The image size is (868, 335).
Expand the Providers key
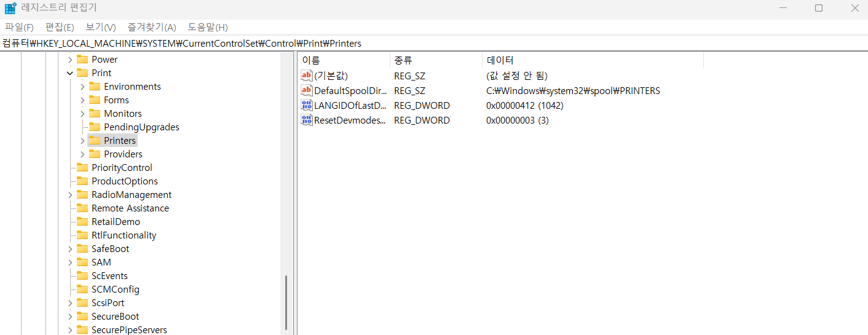[x=82, y=154]
